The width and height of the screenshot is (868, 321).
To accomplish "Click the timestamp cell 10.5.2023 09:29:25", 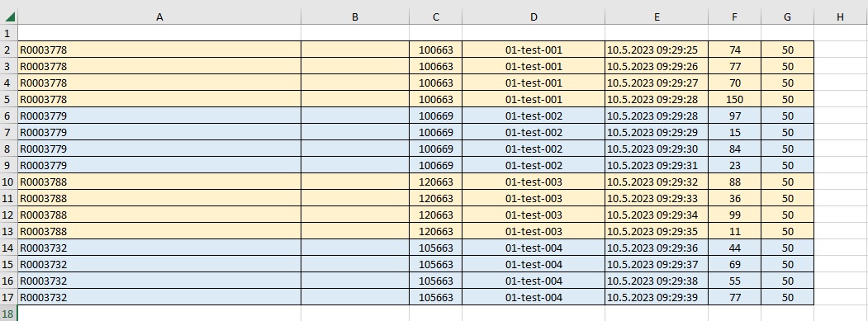I will pos(656,50).
